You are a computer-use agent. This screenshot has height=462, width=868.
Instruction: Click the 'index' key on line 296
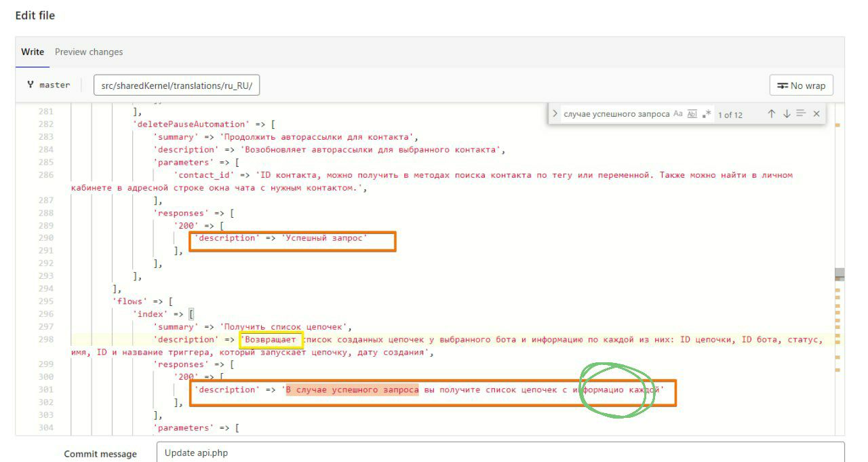coord(151,314)
